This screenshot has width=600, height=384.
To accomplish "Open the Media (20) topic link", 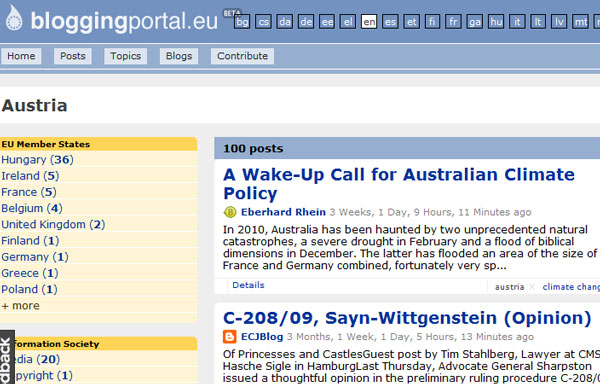I will [x=37, y=360].
